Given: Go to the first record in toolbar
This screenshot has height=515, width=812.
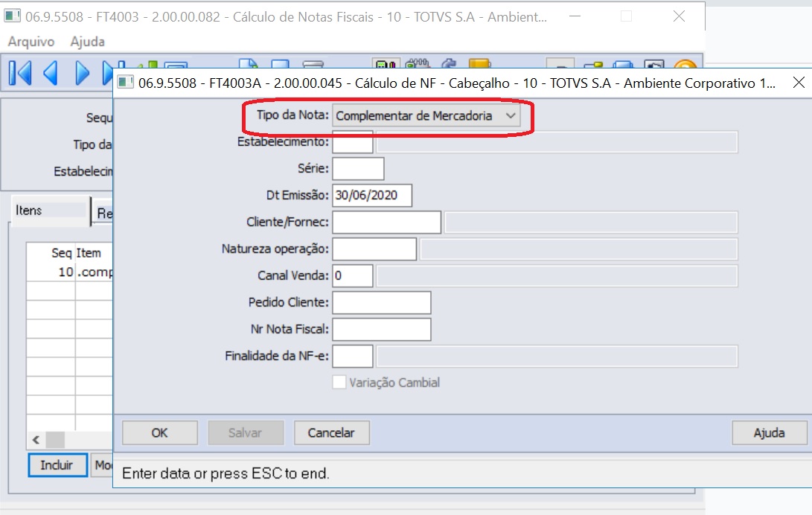Looking at the screenshot, I should pyautogui.click(x=21, y=73).
